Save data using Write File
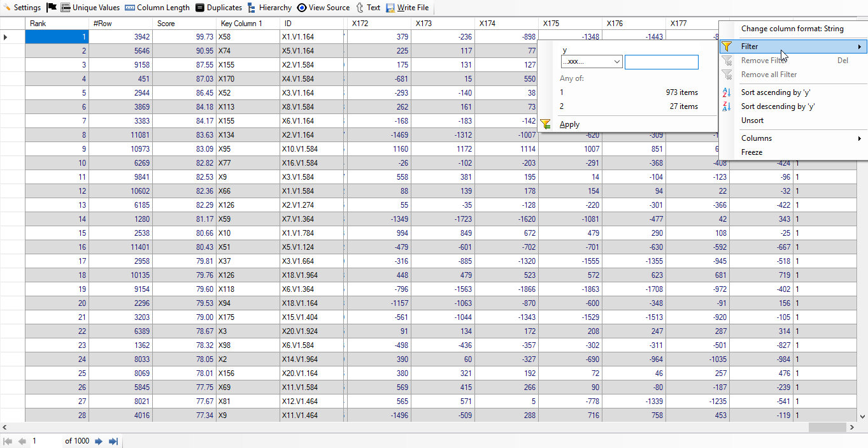This screenshot has width=868, height=448. 407,8
